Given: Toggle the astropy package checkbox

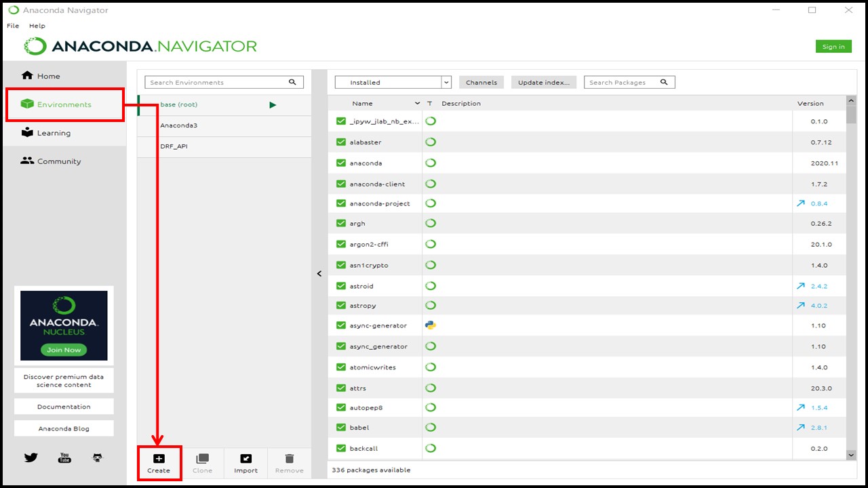Looking at the screenshot, I should tap(341, 306).
